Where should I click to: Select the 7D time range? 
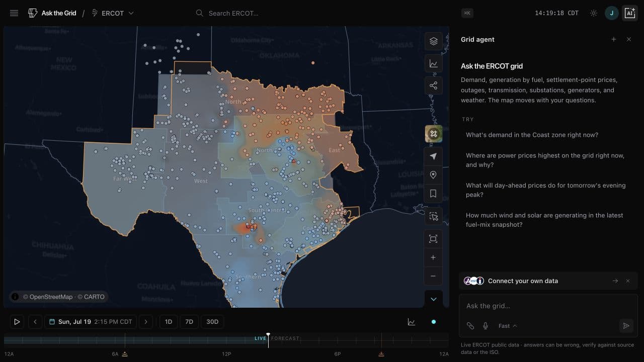tap(189, 322)
